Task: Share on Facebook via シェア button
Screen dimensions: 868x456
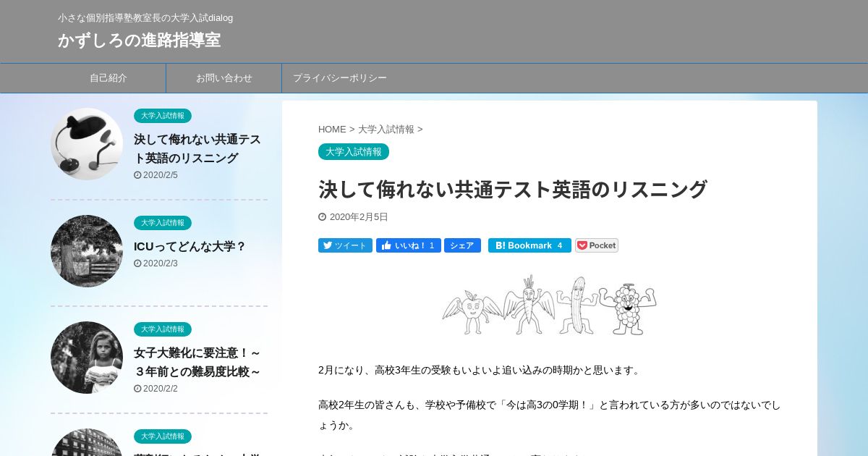Action: pos(462,245)
